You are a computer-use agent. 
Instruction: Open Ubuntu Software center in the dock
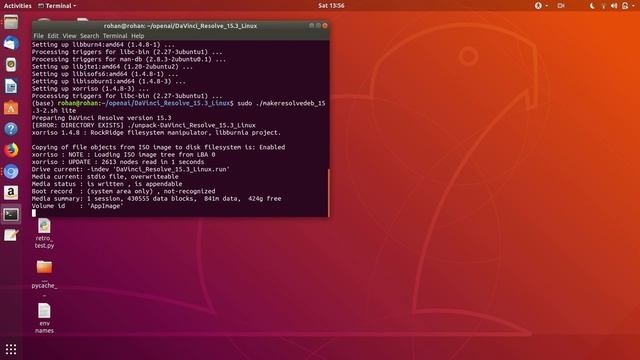pyautogui.click(x=11, y=108)
